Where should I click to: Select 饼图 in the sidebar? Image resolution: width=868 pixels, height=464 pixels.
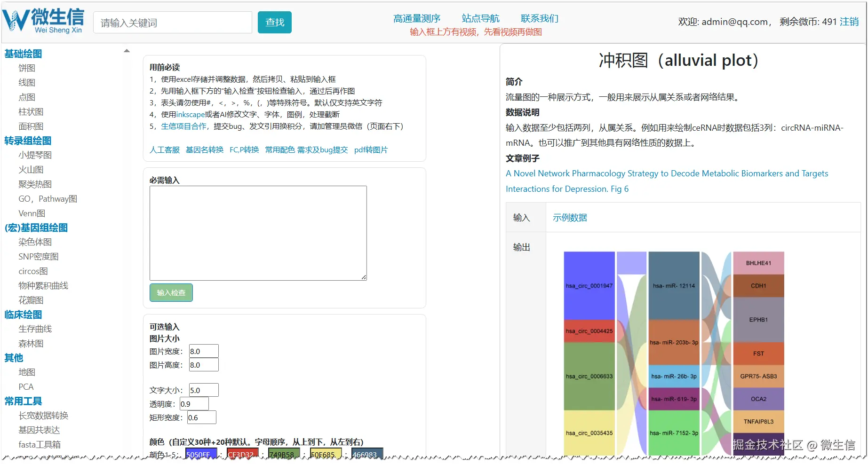tap(27, 68)
